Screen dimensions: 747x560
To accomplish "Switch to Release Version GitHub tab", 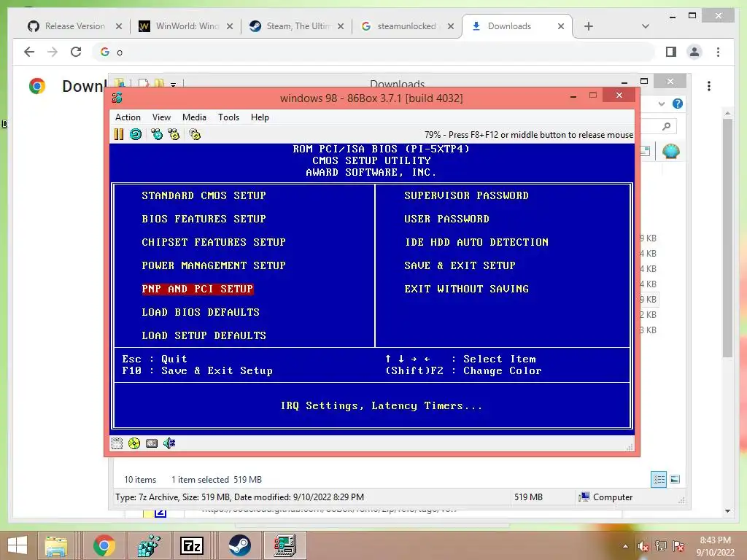I will coord(75,26).
